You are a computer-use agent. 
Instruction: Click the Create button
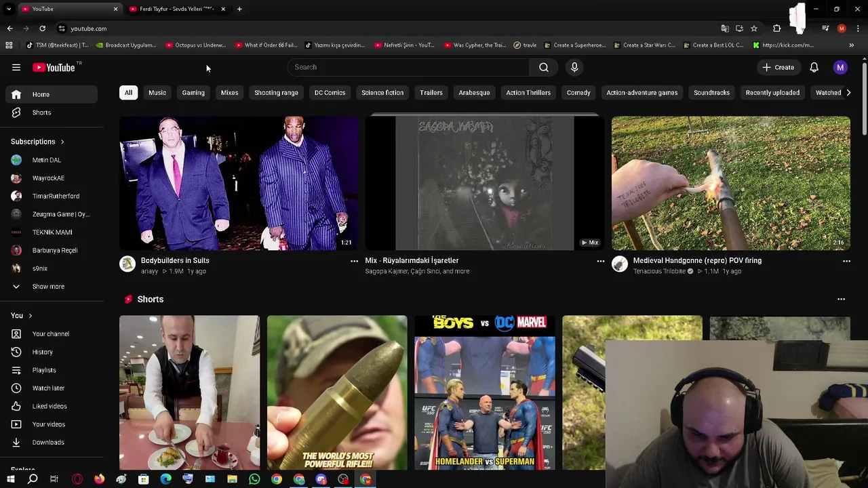pyautogui.click(x=778, y=67)
